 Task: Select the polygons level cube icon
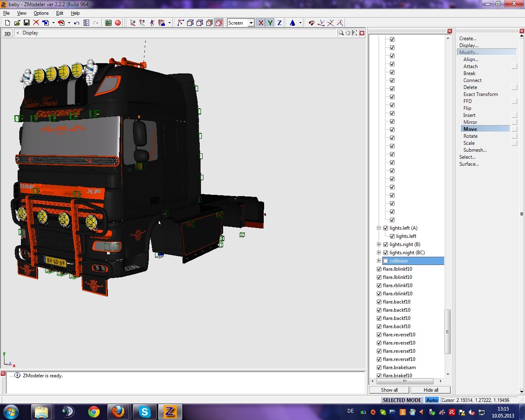[x=200, y=23]
